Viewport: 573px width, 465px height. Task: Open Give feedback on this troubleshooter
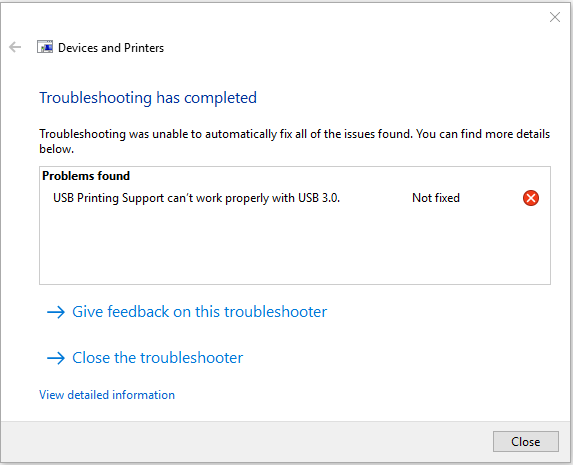[x=199, y=312]
